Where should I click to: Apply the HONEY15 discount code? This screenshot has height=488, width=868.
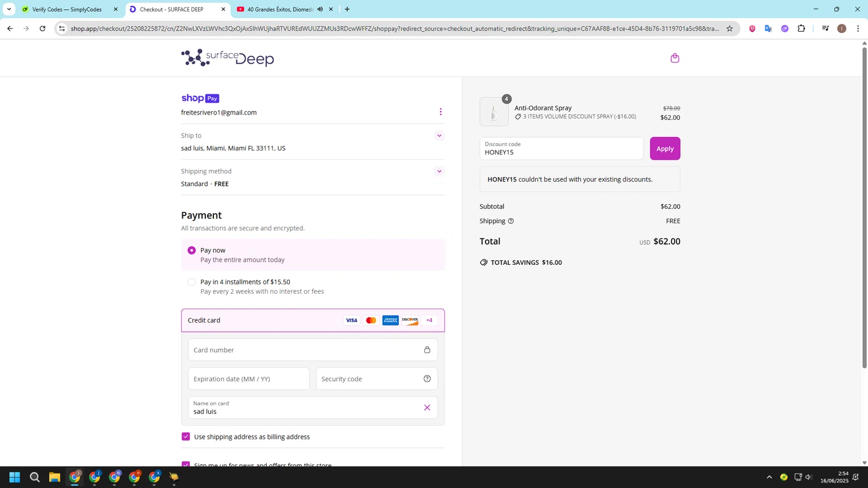tap(665, 149)
